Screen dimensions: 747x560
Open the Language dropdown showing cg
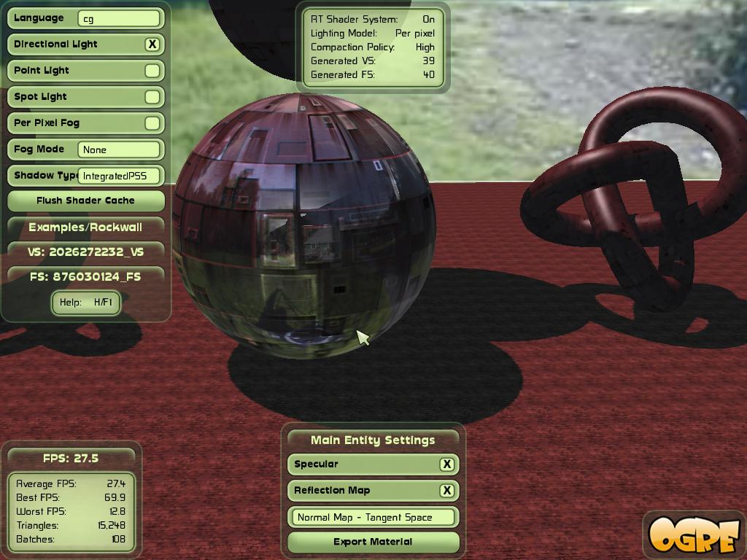(x=119, y=18)
